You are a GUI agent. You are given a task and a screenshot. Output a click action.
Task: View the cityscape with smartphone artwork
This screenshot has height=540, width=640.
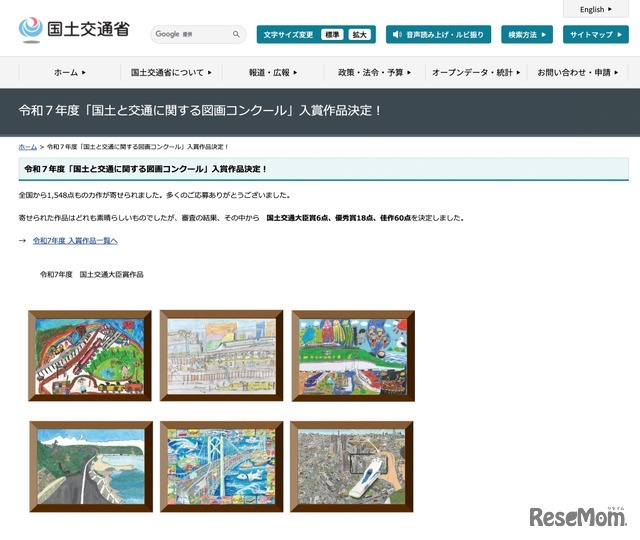click(x=352, y=467)
